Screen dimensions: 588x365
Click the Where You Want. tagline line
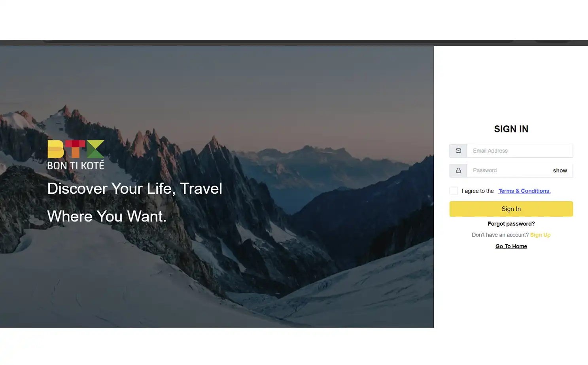pos(107,216)
